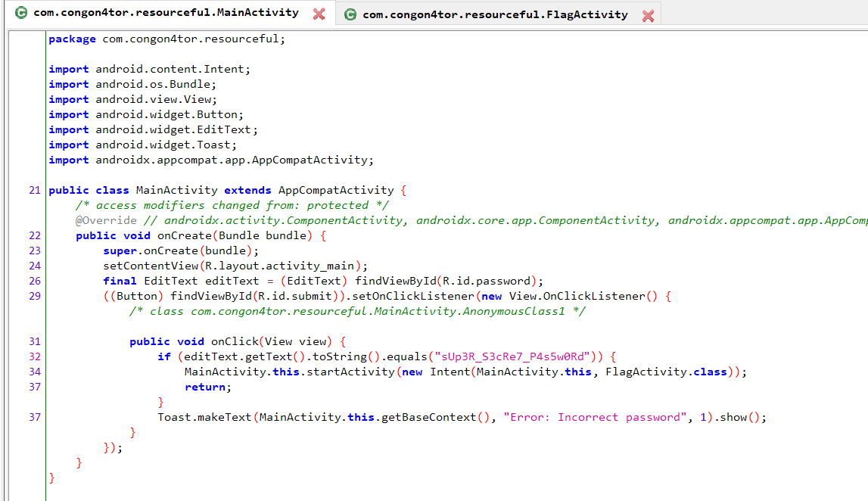
Task: Click line number 29 in the gutter
Action: (x=35, y=296)
